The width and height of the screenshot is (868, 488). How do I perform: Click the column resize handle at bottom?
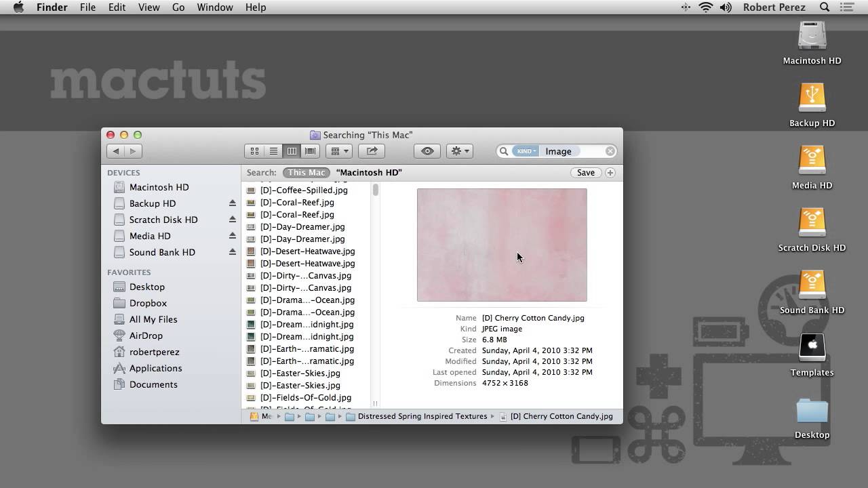tap(375, 403)
